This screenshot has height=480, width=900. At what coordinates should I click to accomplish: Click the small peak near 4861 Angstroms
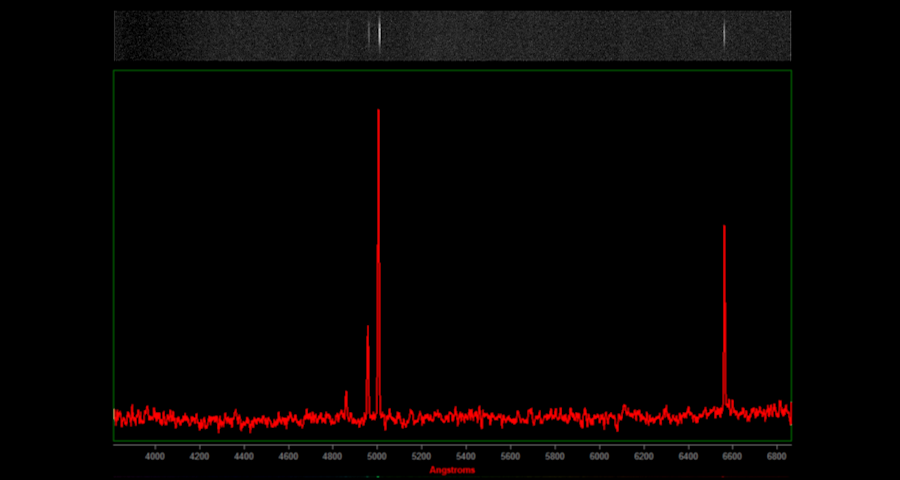[x=346, y=393]
